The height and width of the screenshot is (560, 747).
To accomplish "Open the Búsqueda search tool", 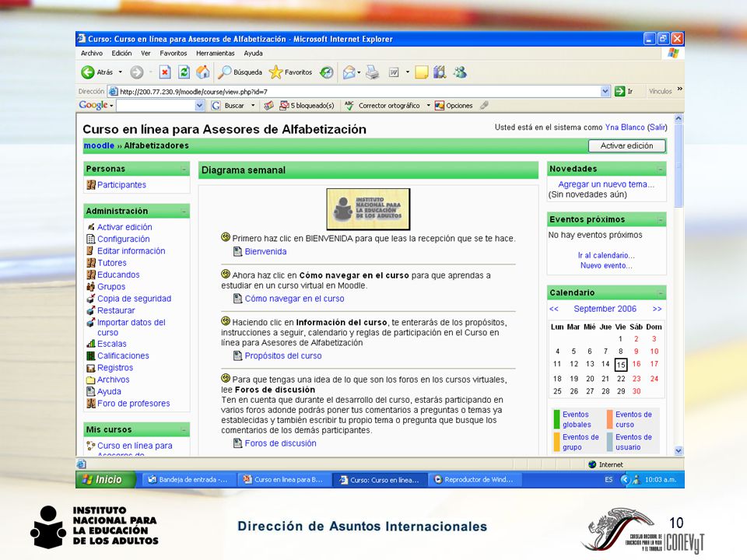I will pos(240,72).
